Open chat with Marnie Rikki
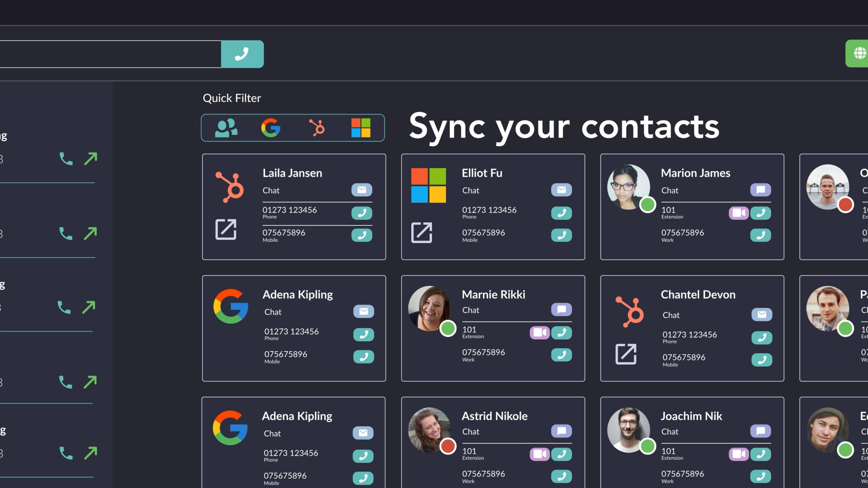The width and height of the screenshot is (868, 488). pyautogui.click(x=561, y=309)
